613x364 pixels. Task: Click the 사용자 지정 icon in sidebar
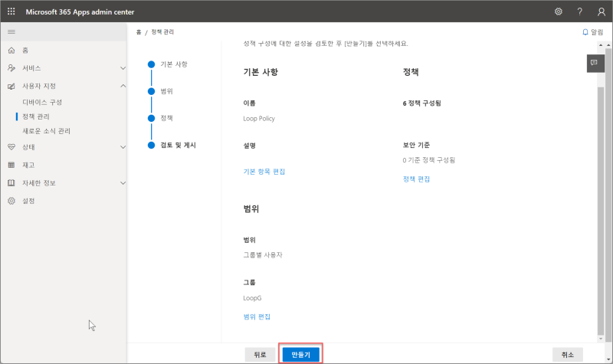(11, 86)
